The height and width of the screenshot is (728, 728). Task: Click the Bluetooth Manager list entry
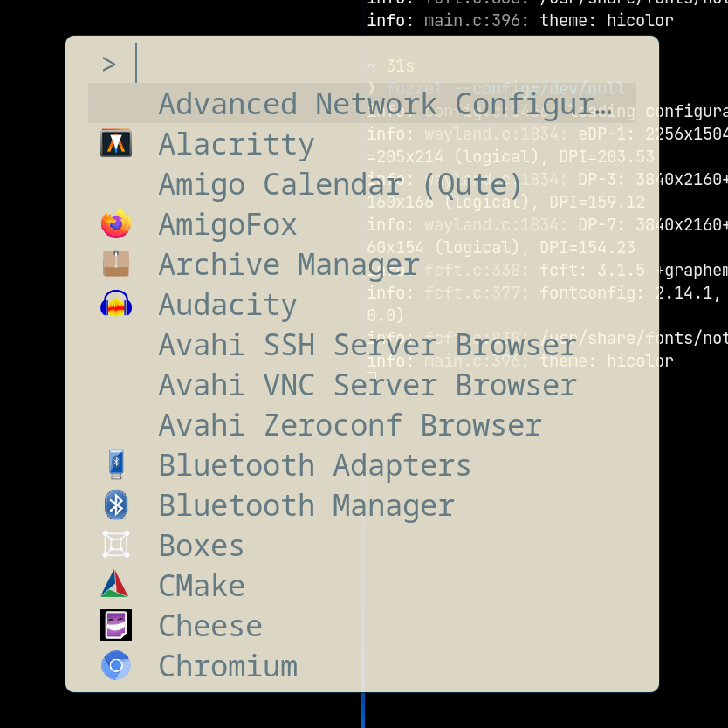tap(306, 505)
